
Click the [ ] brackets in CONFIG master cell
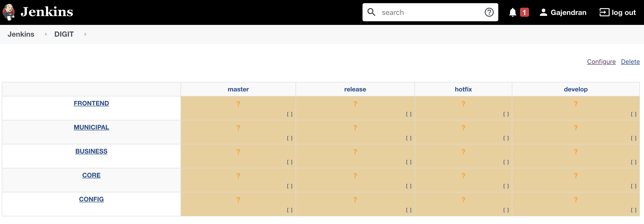point(290,210)
